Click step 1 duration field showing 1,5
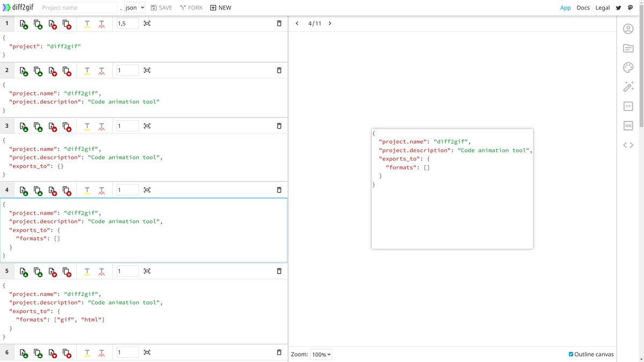 tap(127, 24)
